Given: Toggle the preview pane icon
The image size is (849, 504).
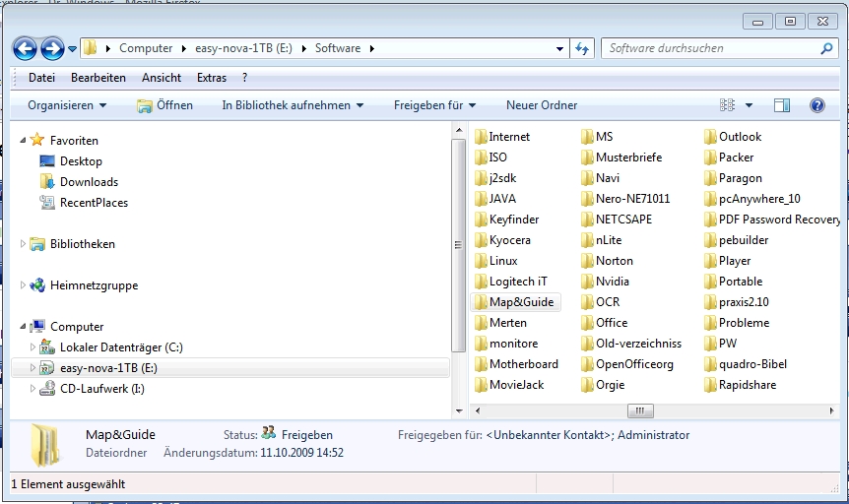Looking at the screenshot, I should pyautogui.click(x=782, y=105).
